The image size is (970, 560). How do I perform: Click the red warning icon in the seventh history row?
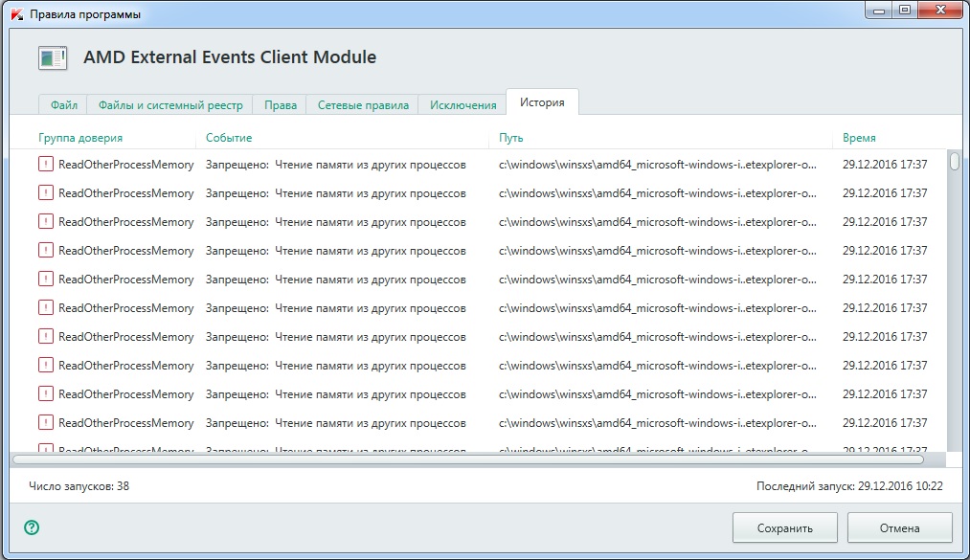point(46,337)
